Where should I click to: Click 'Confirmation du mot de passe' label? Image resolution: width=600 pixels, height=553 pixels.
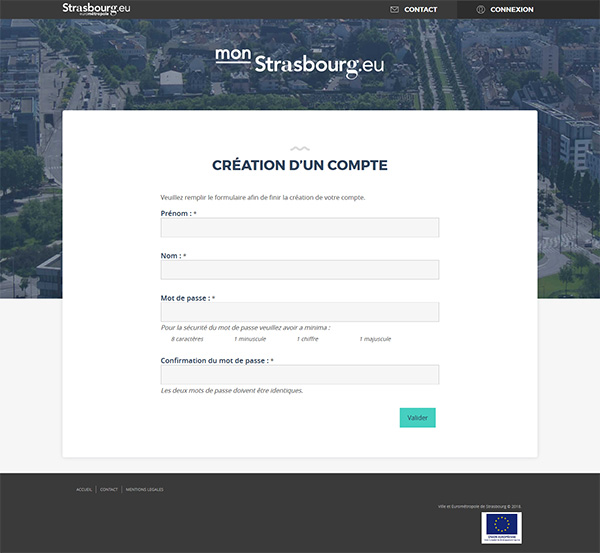pyautogui.click(x=214, y=361)
